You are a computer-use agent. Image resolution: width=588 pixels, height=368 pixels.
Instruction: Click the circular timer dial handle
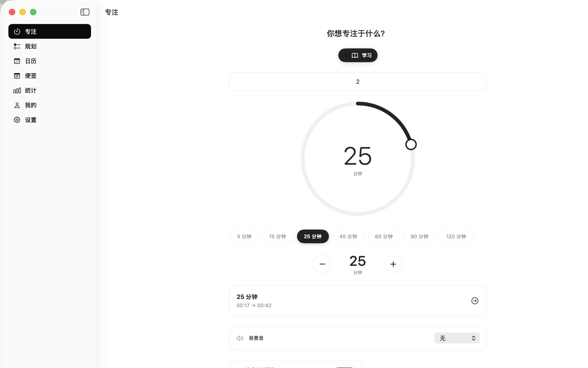click(x=411, y=144)
